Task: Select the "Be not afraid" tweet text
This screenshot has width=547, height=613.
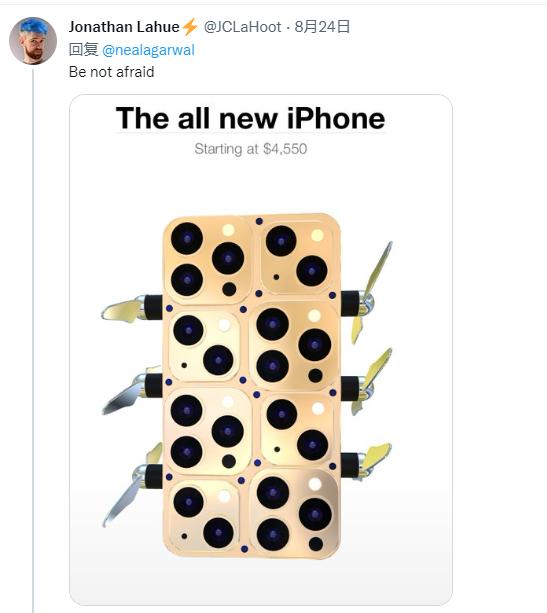Action: (111, 72)
